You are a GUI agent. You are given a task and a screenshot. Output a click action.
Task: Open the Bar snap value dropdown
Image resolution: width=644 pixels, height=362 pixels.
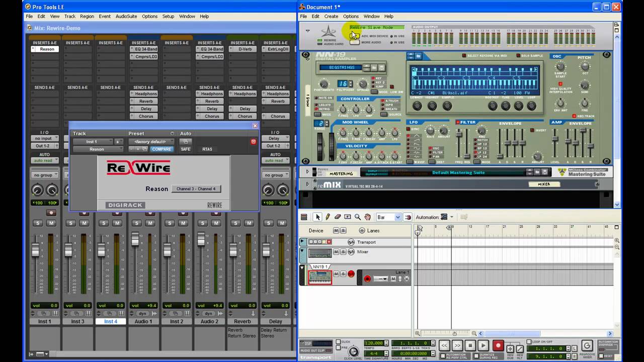pyautogui.click(x=397, y=217)
